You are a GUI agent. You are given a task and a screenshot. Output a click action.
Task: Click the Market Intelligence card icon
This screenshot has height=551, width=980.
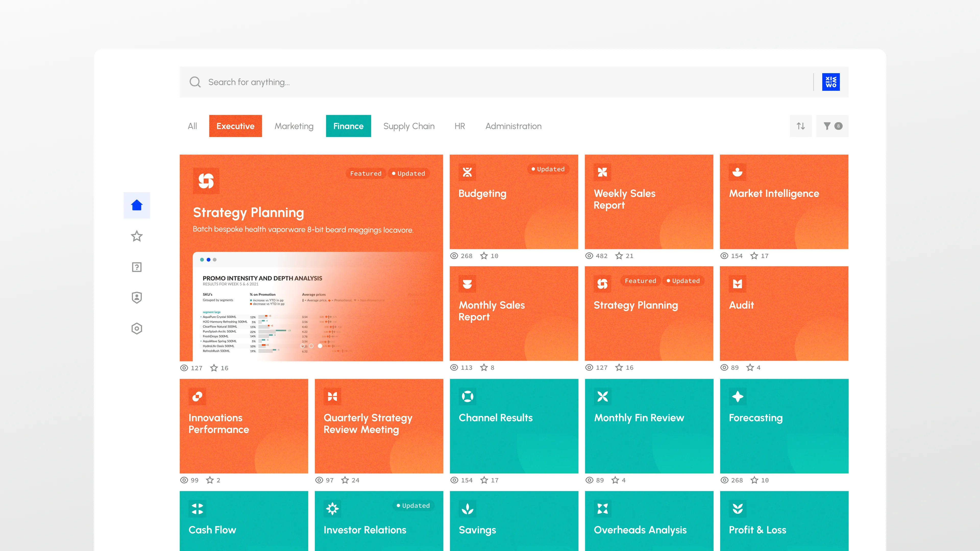click(737, 172)
